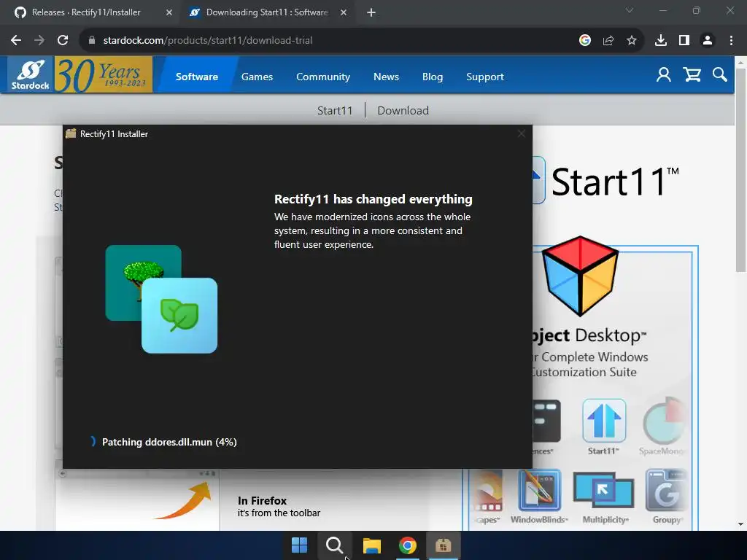The width and height of the screenshot is (747, 560).
Task: Close the Downloading Start11 tab
Action: [344, 12]
